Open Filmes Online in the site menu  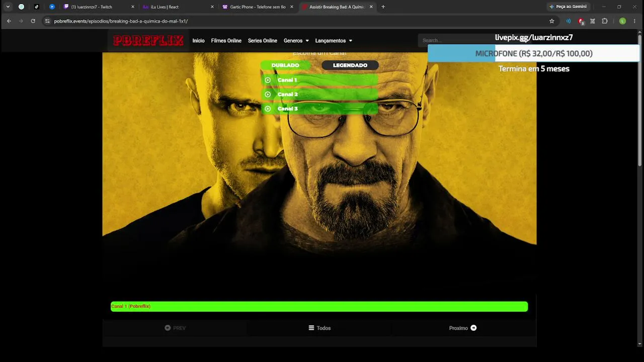[x=226, y=41]
